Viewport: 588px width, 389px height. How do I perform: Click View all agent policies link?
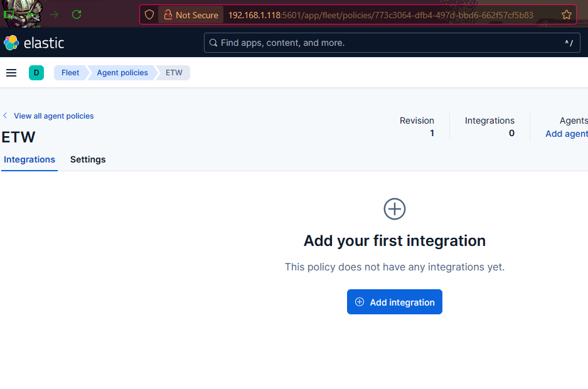pyautogui.click(x=53, y=116)
